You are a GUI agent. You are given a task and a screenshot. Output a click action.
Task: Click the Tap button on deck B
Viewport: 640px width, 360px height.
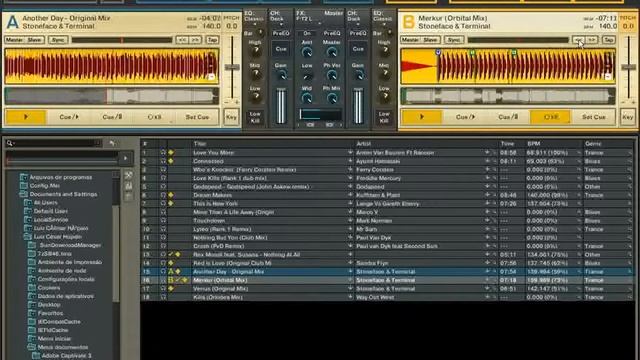609,40
